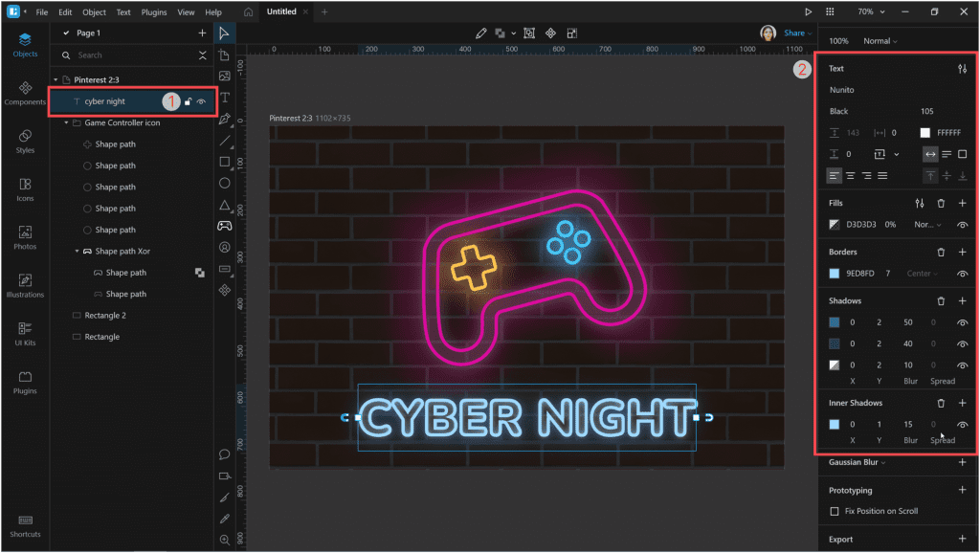Enable Fix Position on Scroll checkbox
Image resolution: width=980 pixels, height=553 pixels.
tap(834, 511)
